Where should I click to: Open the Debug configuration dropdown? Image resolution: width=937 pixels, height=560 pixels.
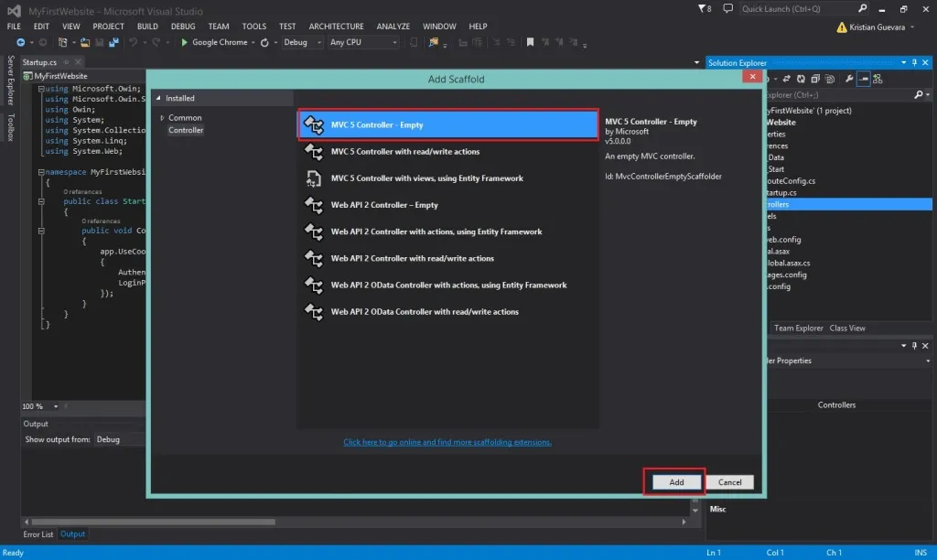pos(302,42)
